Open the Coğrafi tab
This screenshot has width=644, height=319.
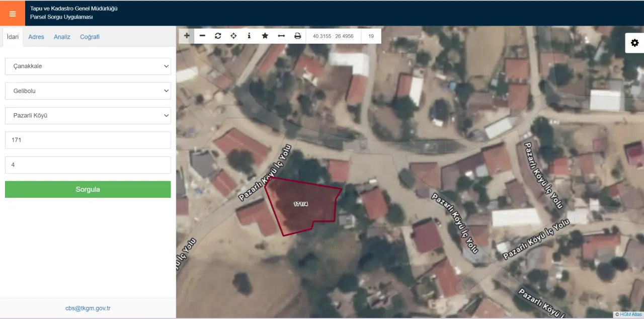(90, 37)
